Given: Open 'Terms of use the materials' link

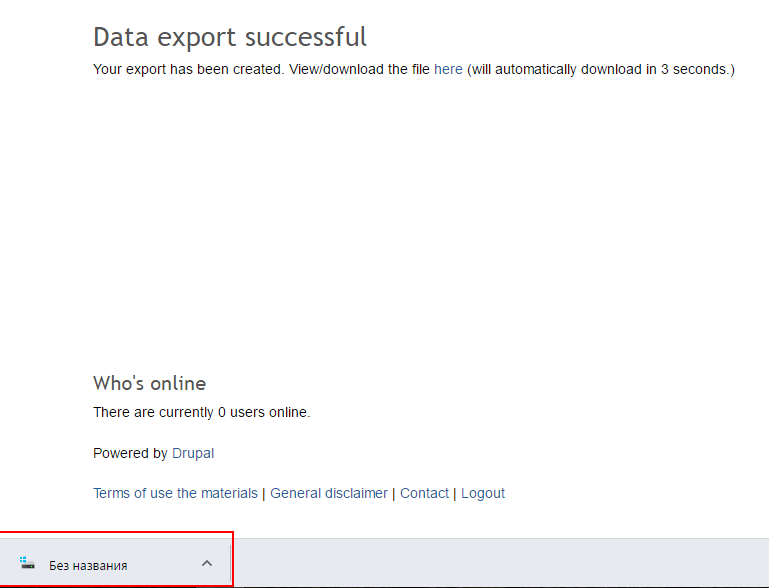Looking at the screenshot, I should tap(175, 493).
